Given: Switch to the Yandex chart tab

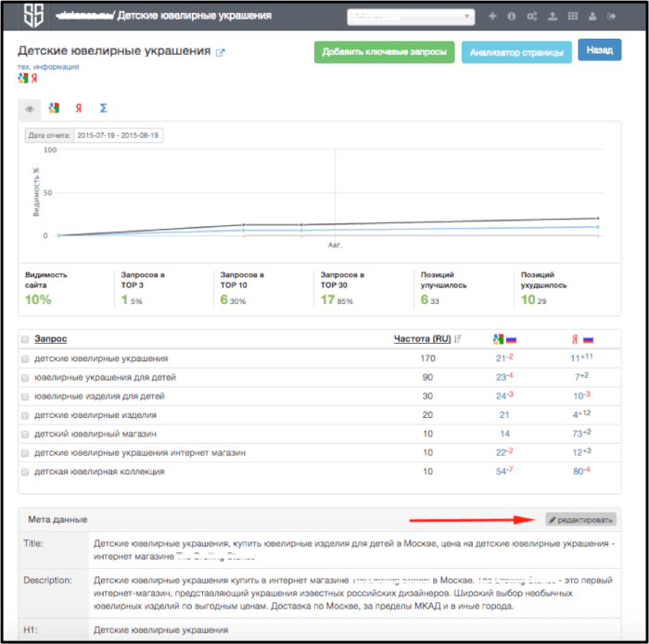Looking at the screenshot, I should [x=78, y=108].
